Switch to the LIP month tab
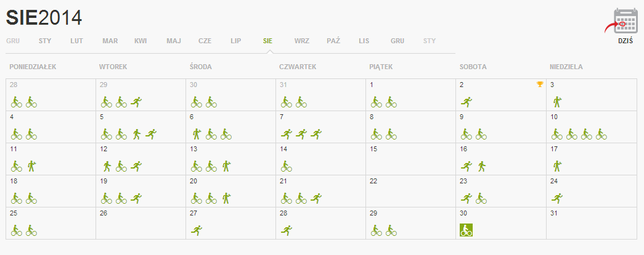The width and height of the screenshot is (644, 255). point(236,41)
